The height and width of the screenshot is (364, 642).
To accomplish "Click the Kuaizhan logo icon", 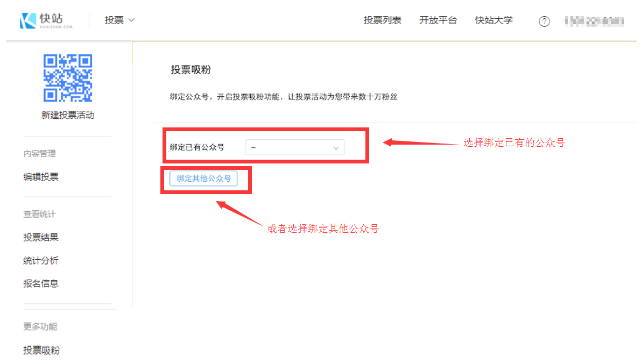I will click(28, 20).
